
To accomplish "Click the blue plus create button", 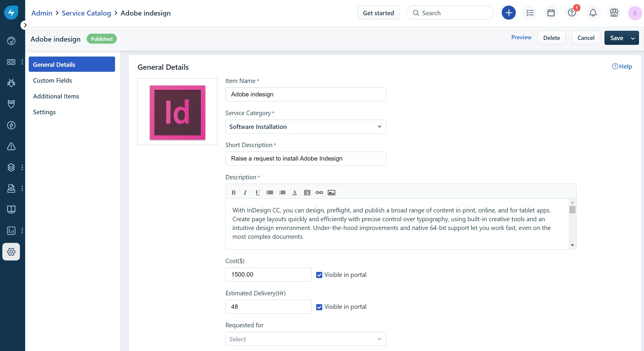I will coord(508,13).
